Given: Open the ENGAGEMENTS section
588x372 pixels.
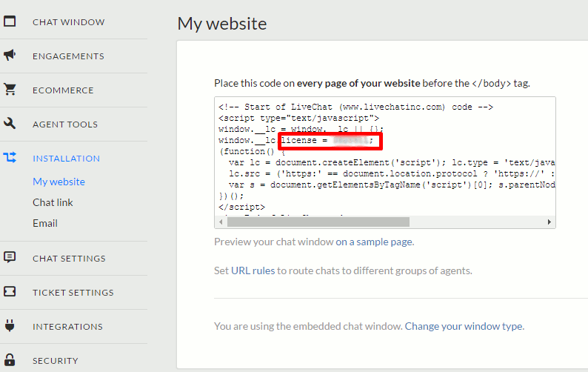Looking at the screenshot, I should pos(68,56).
